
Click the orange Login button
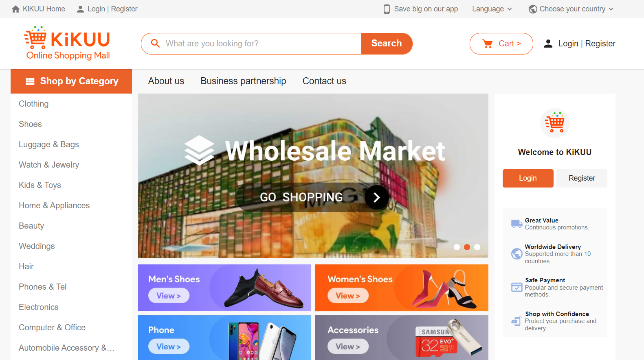point(528,178)
